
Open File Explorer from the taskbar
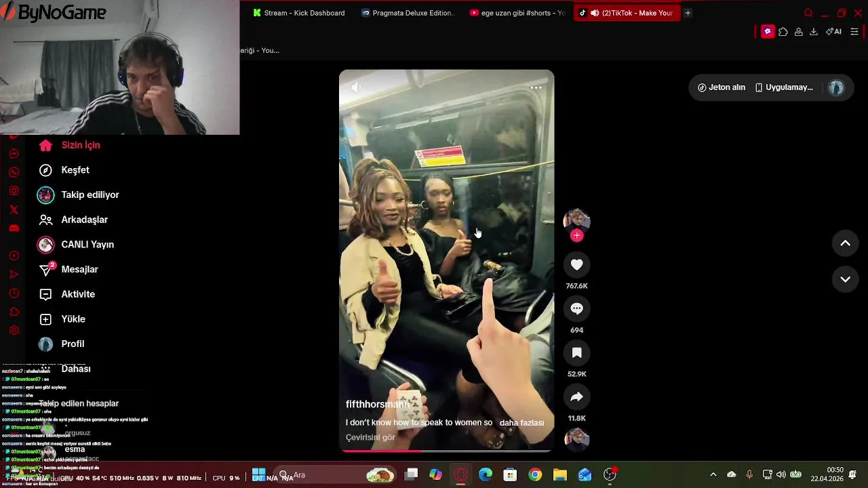click(559, 475)
